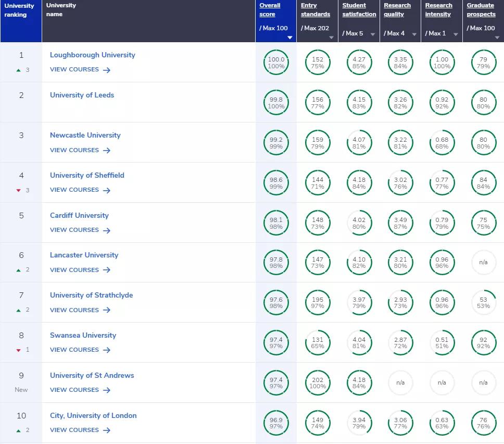
Task: Open the Loughborough University link
Action: pos(92,55)
